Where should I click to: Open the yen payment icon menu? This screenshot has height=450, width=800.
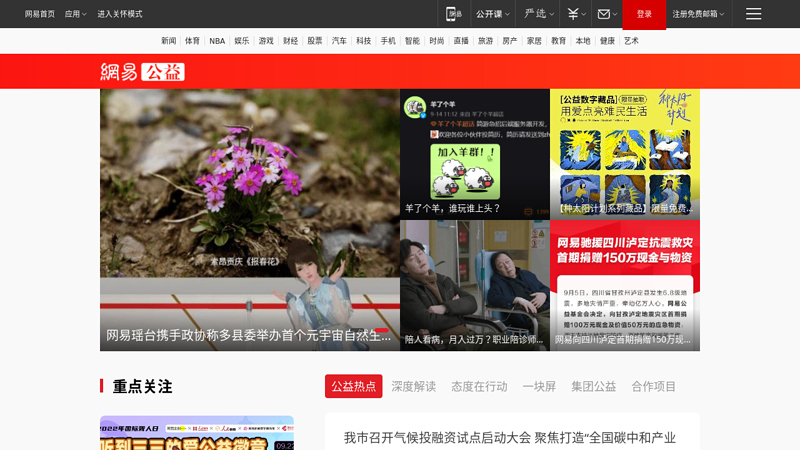click(576, 14)
